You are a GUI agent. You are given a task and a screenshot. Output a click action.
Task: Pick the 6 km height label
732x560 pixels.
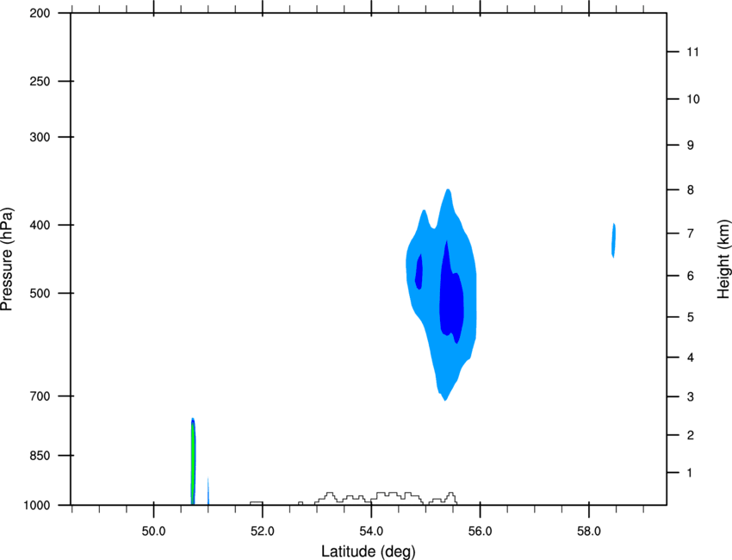[x=691, y=276]
